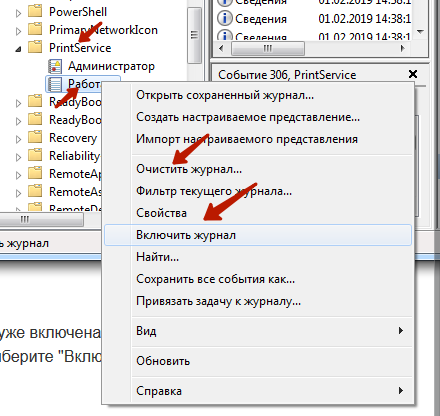Open the Администратор log icon
This screenshot has height=416, width=440.
(x=55, y=66)
